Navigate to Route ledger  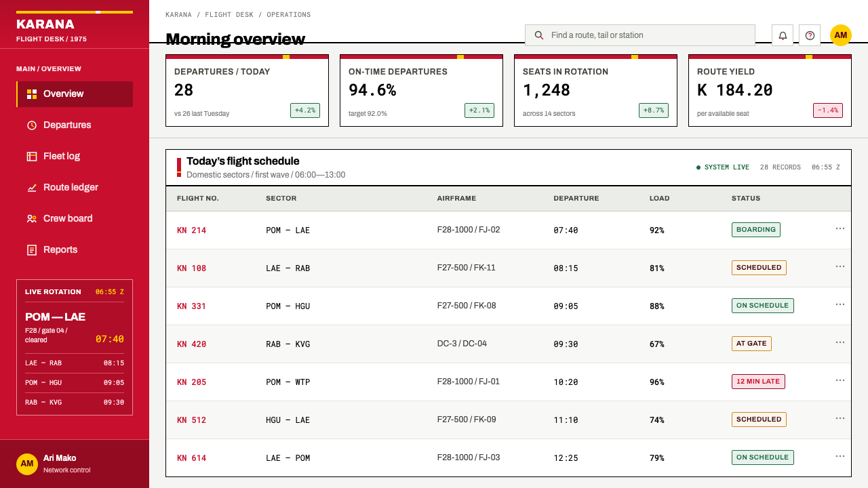pos(75,188)
